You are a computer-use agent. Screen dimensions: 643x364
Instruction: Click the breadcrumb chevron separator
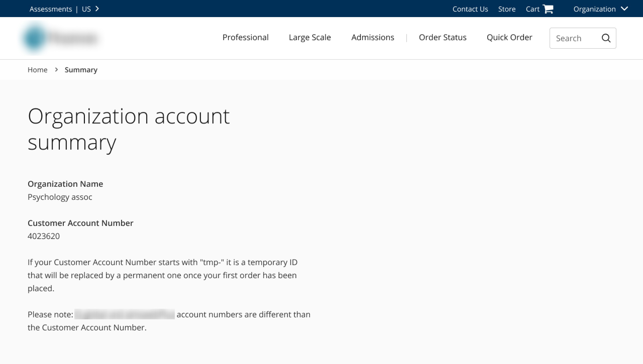(56, 70)
